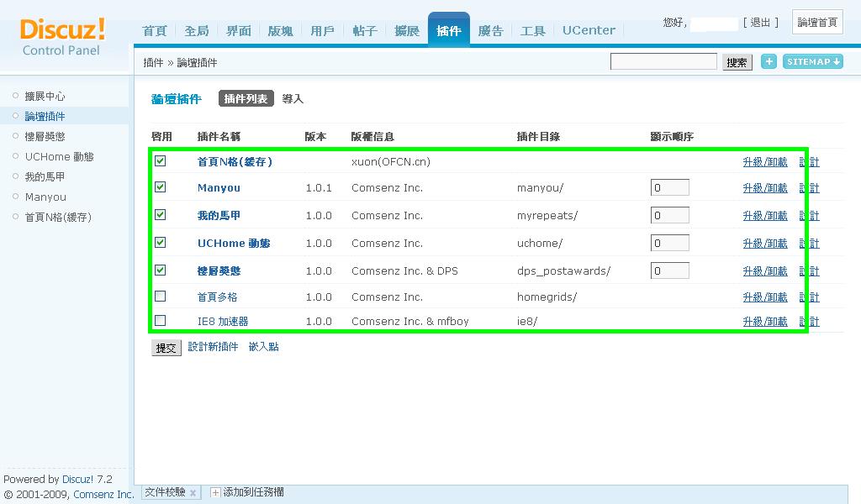The height and width of the screenshot is (504, 861).
Task: Open the 帖子 navigation tab
Action: pos(365,31)
